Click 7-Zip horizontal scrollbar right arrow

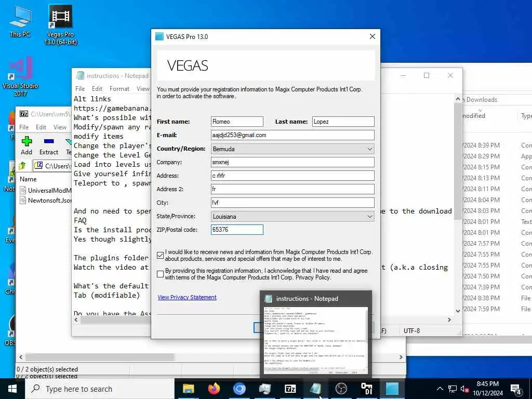click(x=401, y=357)
